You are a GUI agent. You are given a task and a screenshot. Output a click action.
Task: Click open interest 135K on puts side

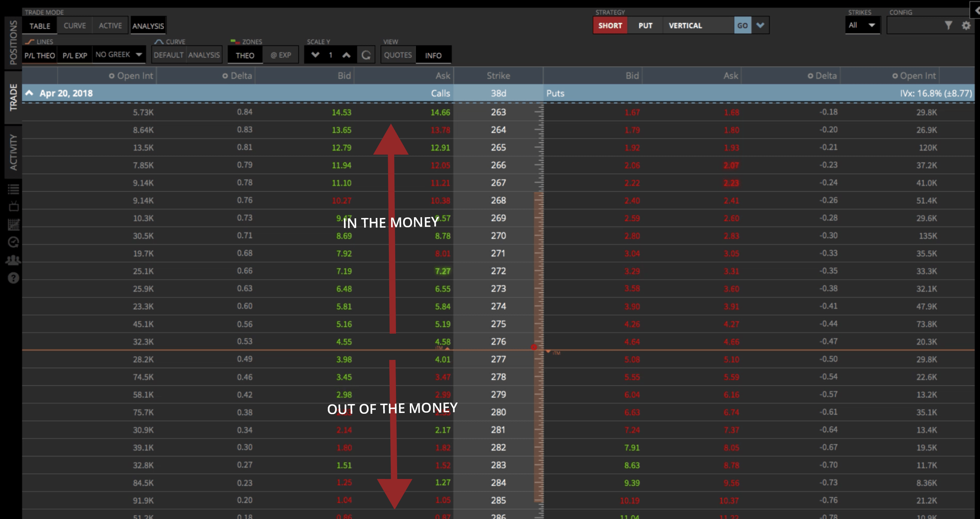(928, 236)
